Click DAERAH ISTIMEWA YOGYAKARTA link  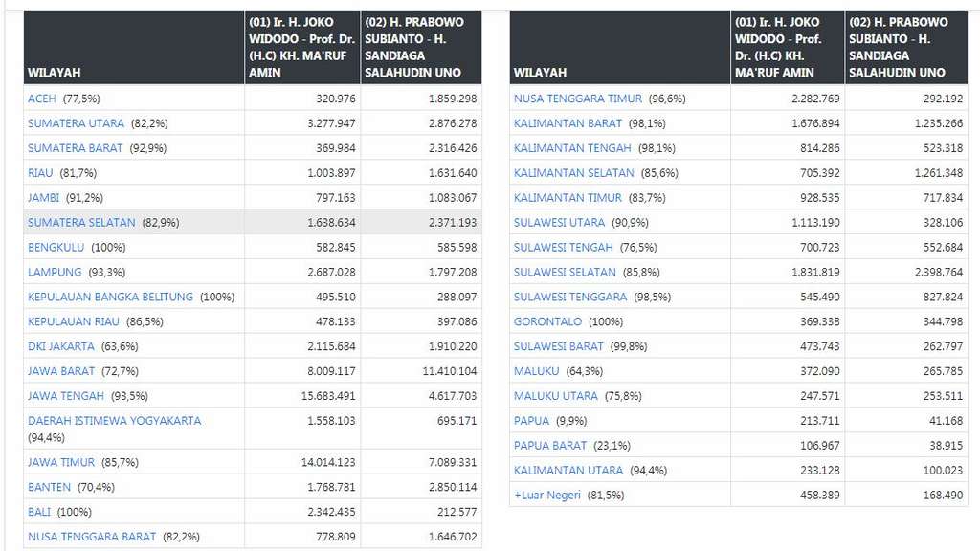[114, 421]
